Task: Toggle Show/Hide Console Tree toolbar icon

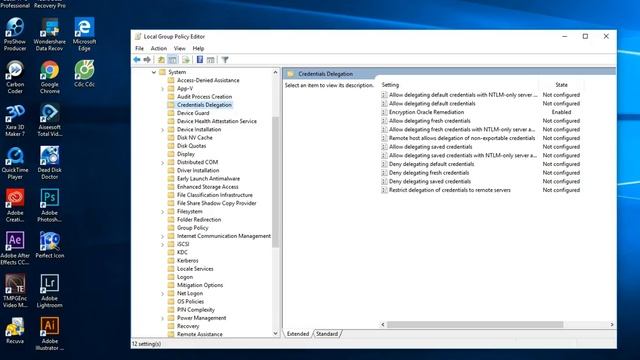Action: [173, 60]
